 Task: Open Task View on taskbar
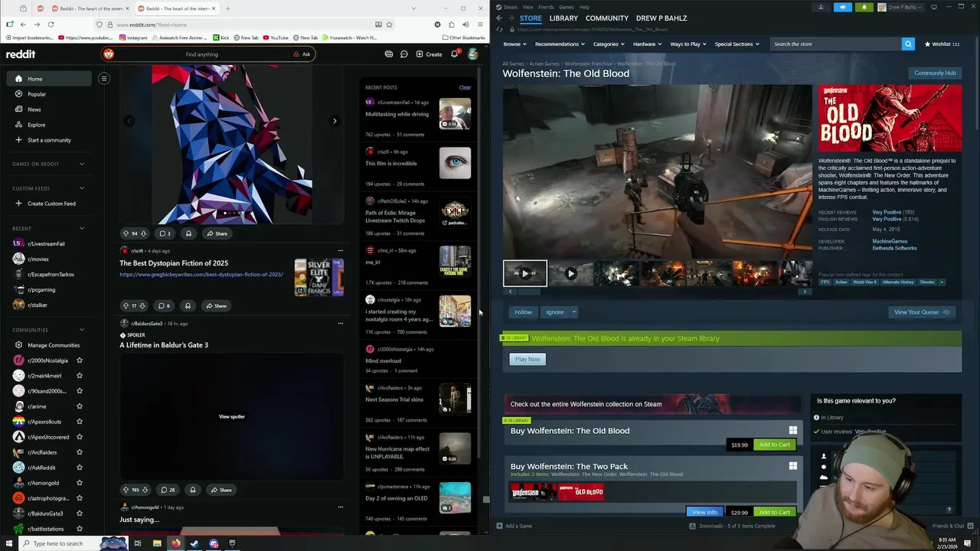(138, 543)
